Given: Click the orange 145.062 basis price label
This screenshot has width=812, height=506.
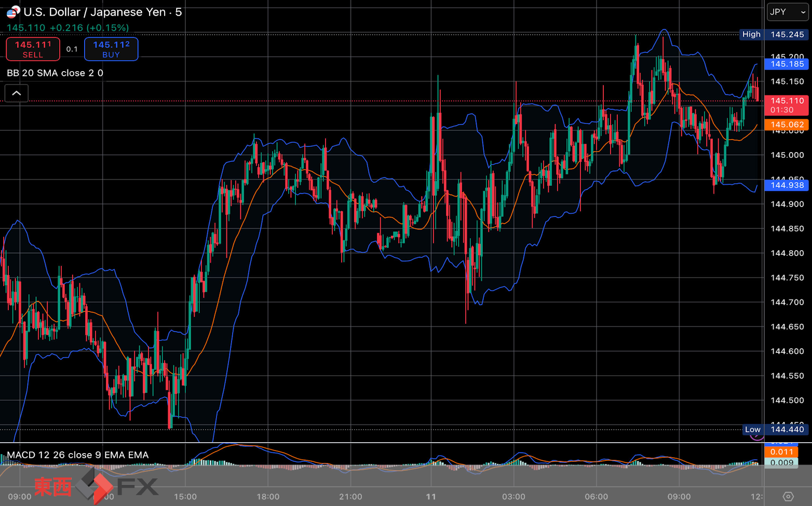Looking at the screenshot, I should click(787, 125).
